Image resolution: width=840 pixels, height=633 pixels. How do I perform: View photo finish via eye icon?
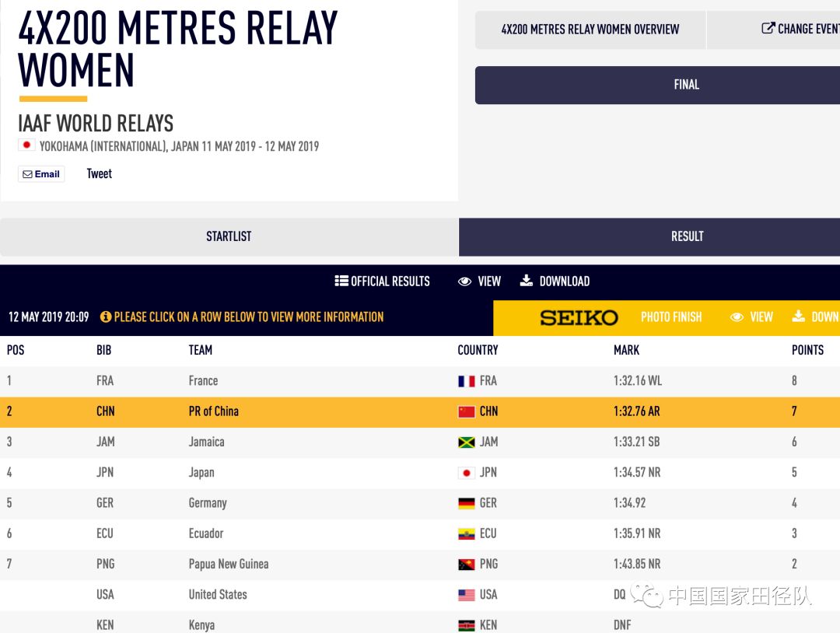click(x=737, y=317)
